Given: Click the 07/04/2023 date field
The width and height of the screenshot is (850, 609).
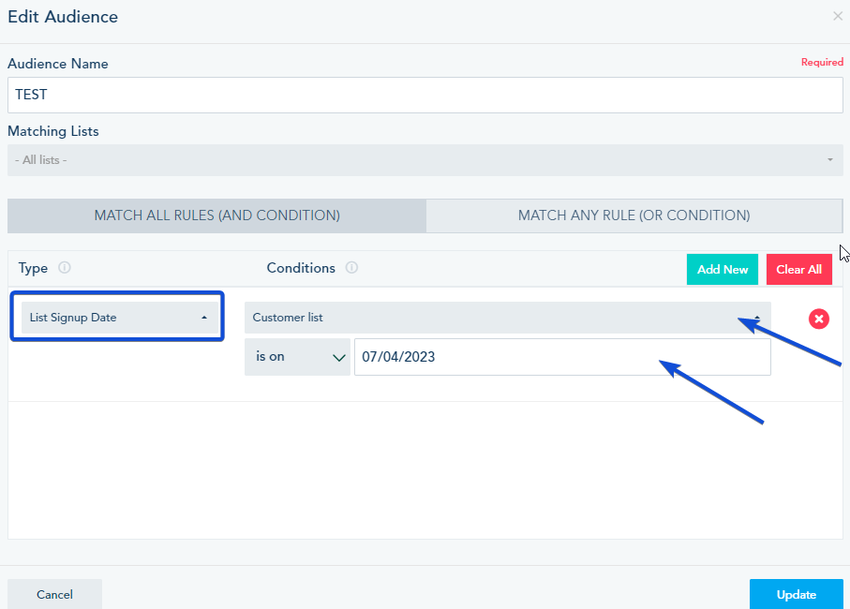Looking at the screenshot, I should point(562,356).
